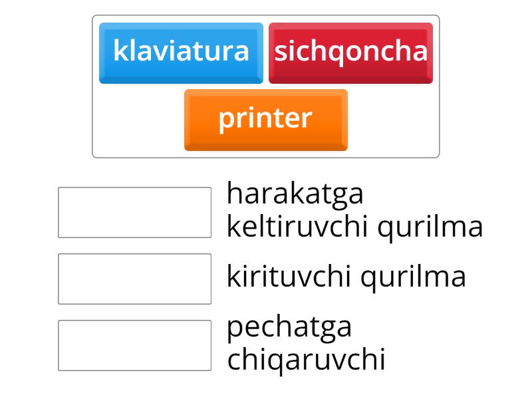
Task: Click the tile-bank strip above the klaviatura tile
Action: click(x=181, y=19)
